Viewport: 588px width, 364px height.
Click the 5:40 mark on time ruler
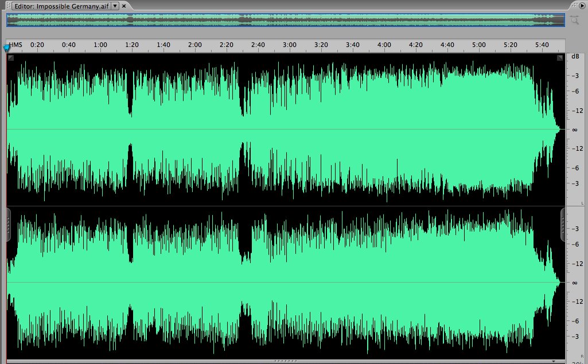(542, 45)
